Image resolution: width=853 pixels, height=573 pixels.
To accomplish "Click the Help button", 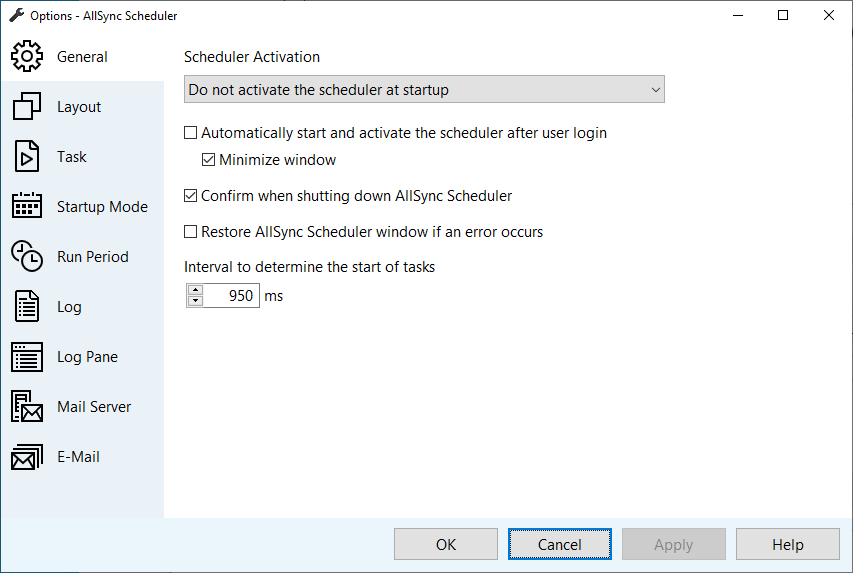I will 787,545.
